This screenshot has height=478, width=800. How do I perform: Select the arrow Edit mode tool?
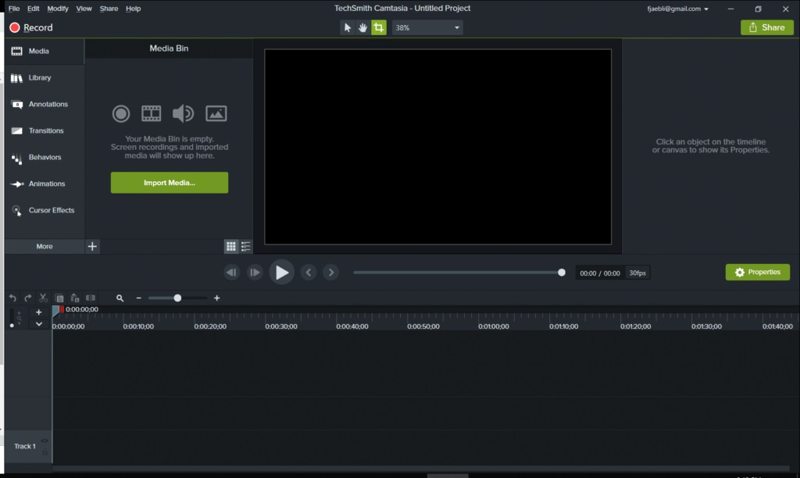347,28
